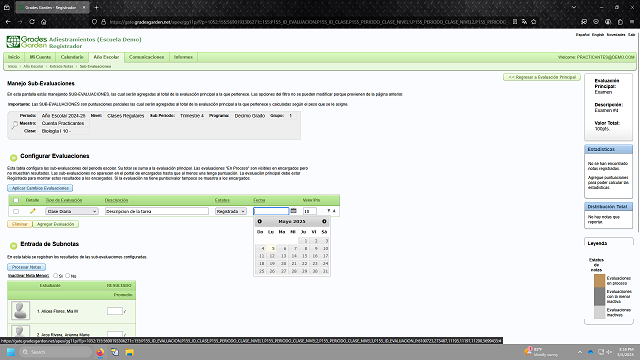
Task: Open the Inicio menu tab
Action: pyautogui.click(x=14, y=57)
